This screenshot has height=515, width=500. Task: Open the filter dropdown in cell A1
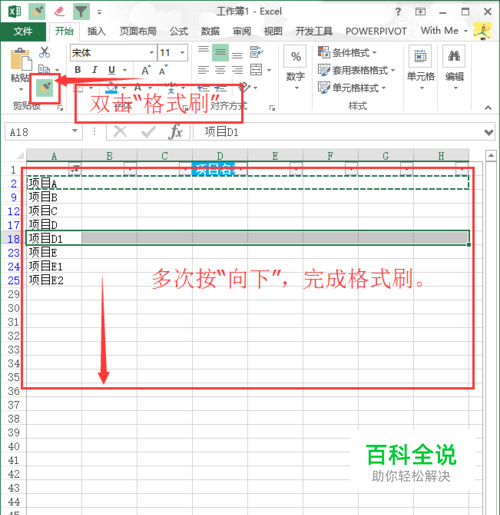click(x=76, y=169)
